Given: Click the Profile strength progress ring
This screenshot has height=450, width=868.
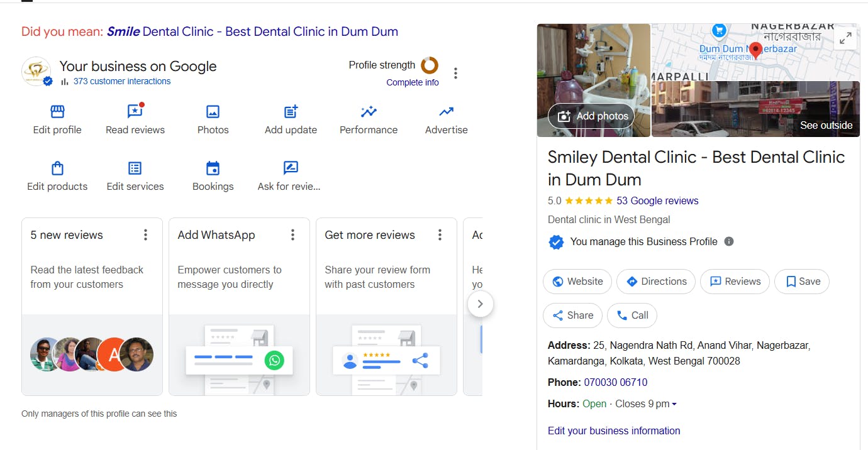Looking at the screenshot, I should tap(430, 65).
